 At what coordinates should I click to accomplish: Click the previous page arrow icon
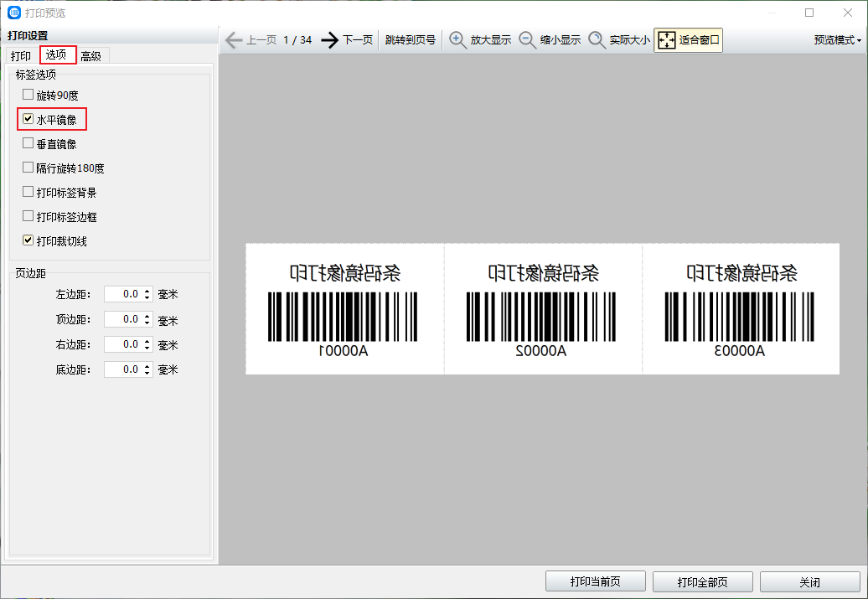[234, 40]
